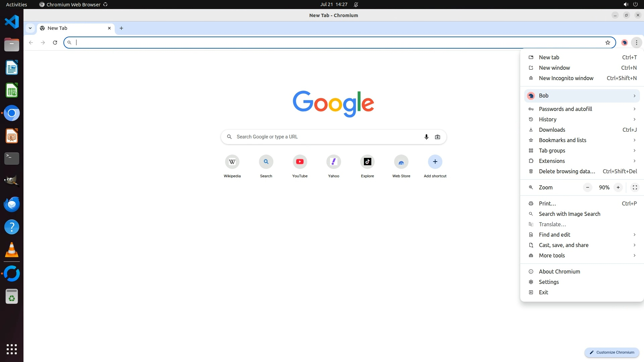
Task: Click the Add shortcut button
Action: [435, 162]
